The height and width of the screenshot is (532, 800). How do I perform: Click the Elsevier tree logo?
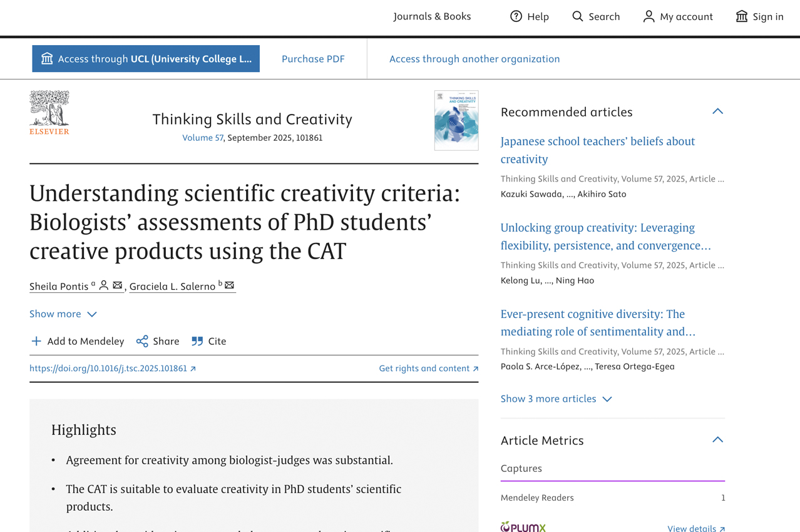tap(49, 113)
